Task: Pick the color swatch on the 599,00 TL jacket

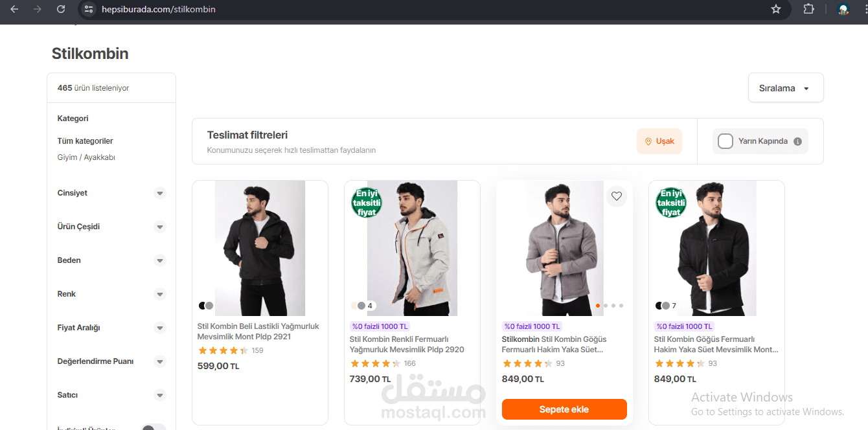Action: (206, 306)
